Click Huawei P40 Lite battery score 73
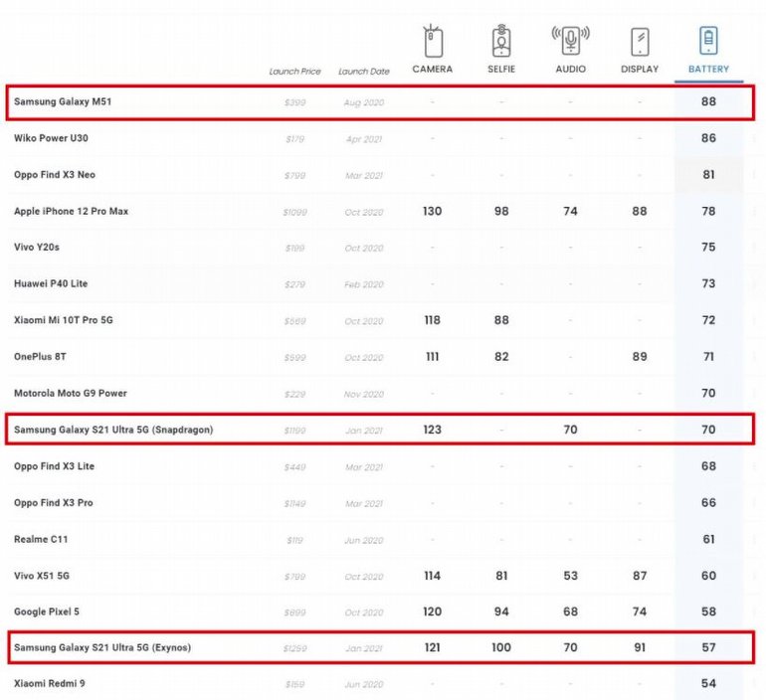This screenshot has height=700, width=766. (x=708, y=283)
